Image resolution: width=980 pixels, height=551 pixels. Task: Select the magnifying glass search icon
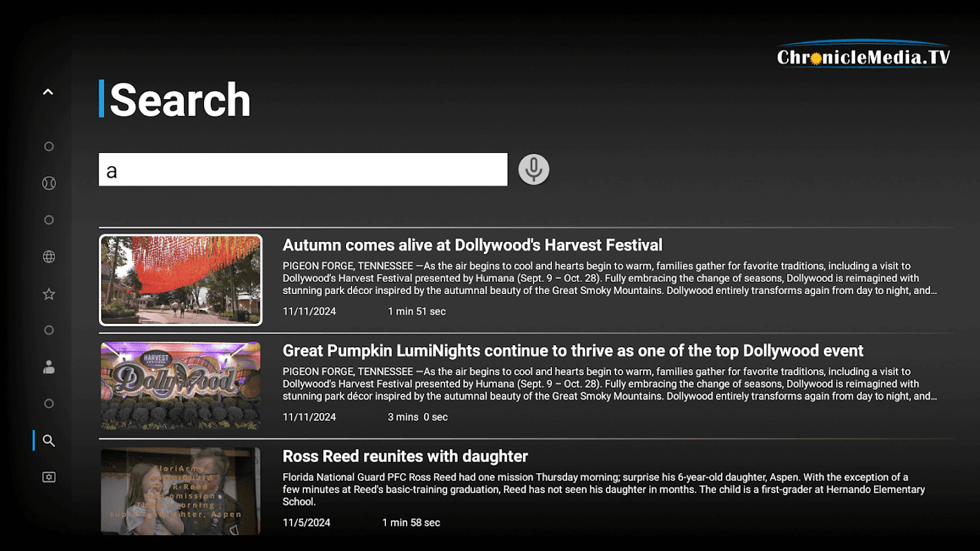(49, 441)
